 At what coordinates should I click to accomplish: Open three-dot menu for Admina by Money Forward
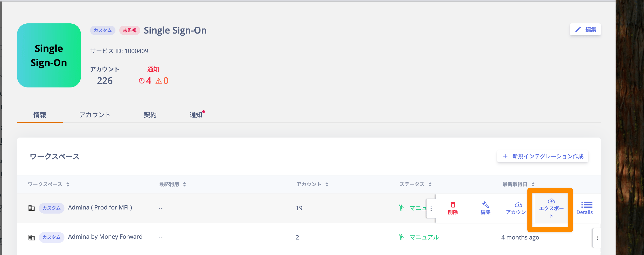(x=597, y=238)
